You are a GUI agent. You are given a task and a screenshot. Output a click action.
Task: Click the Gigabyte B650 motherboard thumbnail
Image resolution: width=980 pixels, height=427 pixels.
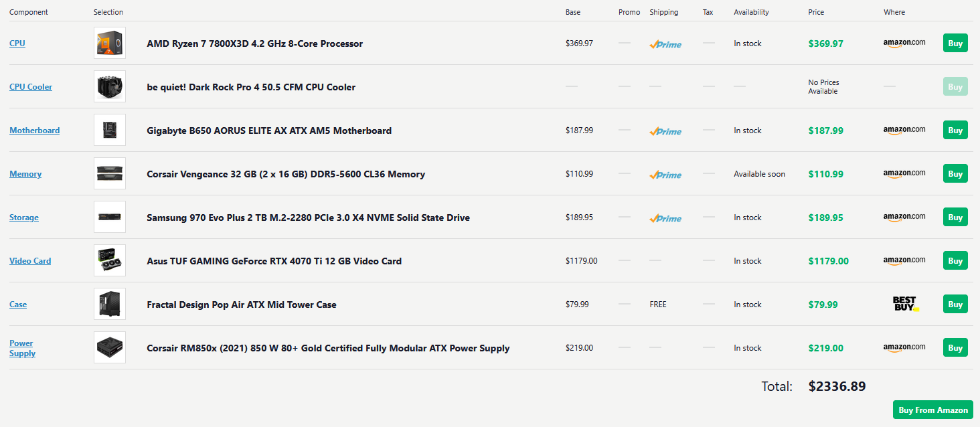(110, 130)
